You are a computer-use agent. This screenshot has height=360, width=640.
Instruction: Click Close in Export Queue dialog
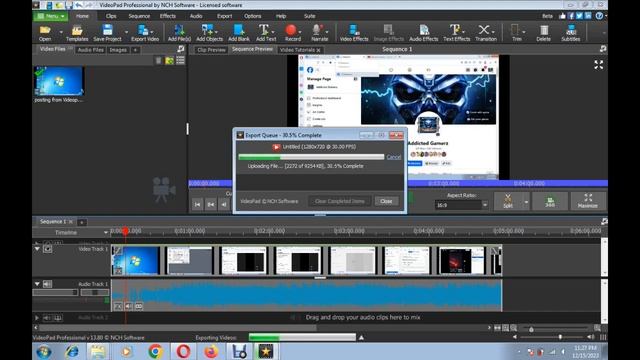click(x=386, y=201)
